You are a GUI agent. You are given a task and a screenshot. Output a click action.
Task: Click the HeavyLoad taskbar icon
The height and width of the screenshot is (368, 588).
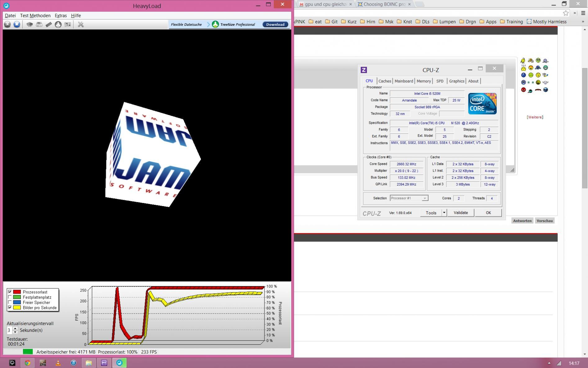(119, 363)
